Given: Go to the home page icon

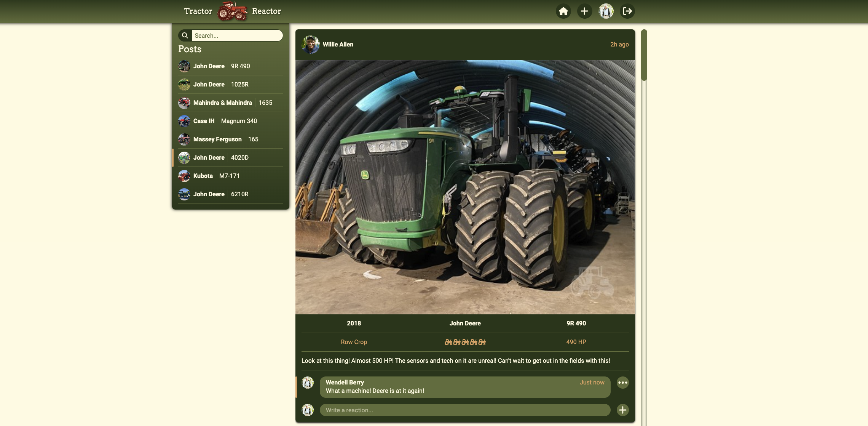Looking at the screenshot, I should click(563, 11).
